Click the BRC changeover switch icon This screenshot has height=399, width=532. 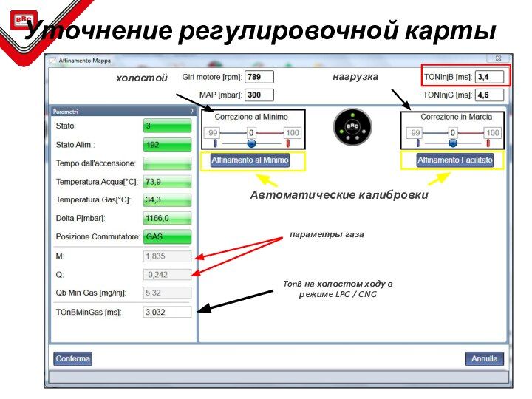click(x=352, y=127)
